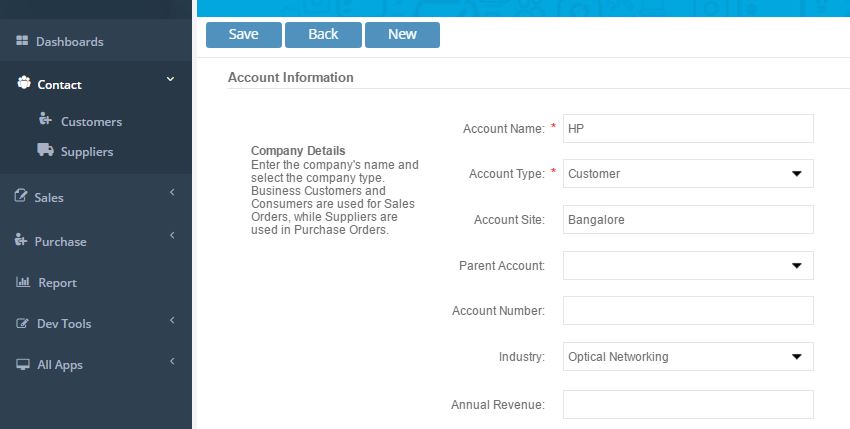Click the Account Site field
850x429 pixels.
pyautogui.click(x=688, y=220)
